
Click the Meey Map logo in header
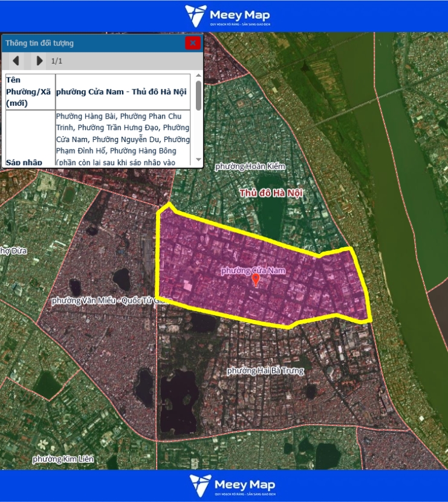click(227, 16)
